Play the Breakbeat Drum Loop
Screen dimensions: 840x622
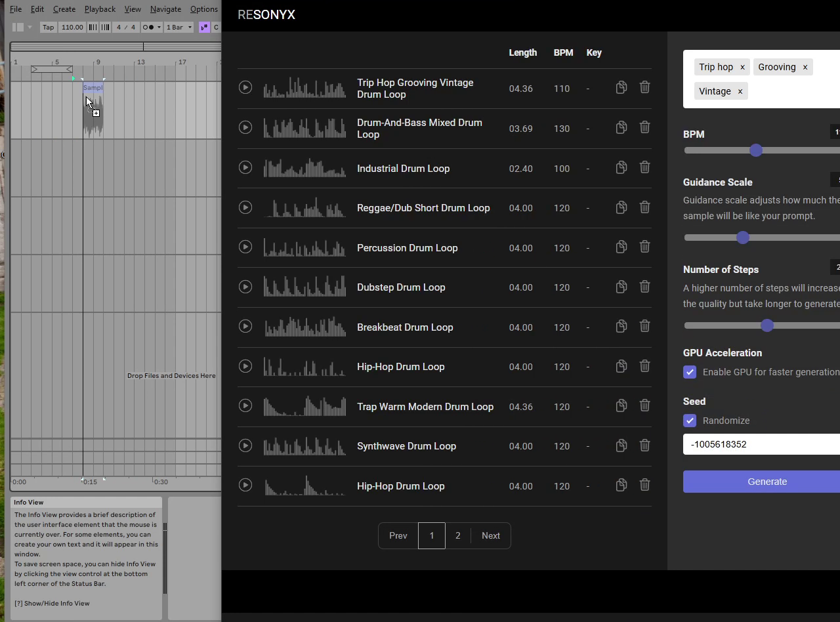click(x=245, y=326)
